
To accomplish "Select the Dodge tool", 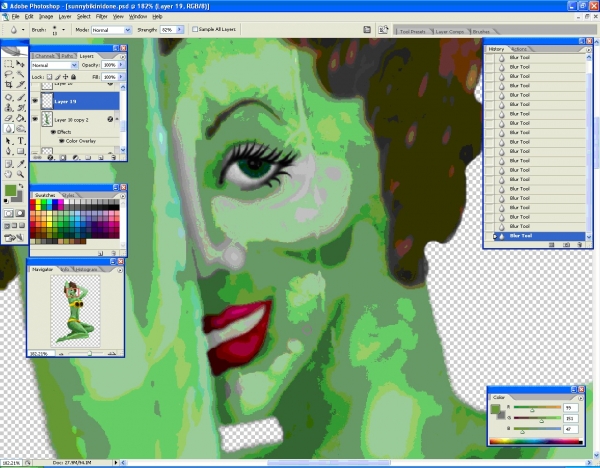I will click(21, 129).
